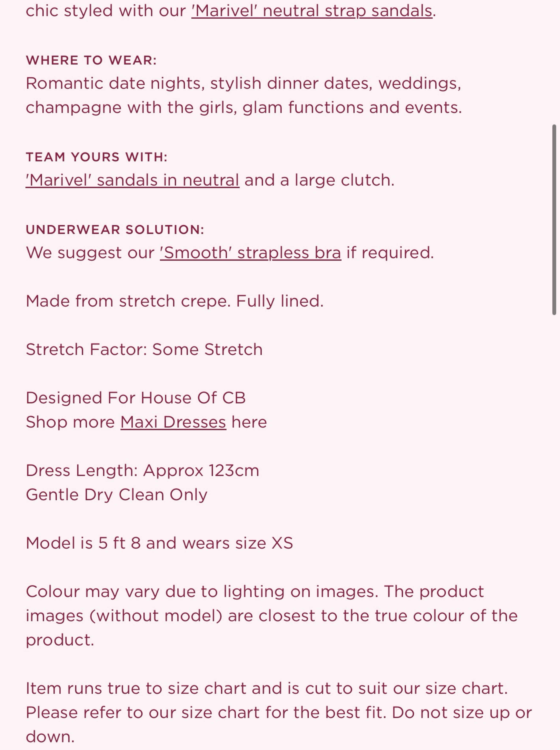Select the 'Romantic date nights' paragraph text
This screenshot has width=560, height=750.
[x=244, y=95]
